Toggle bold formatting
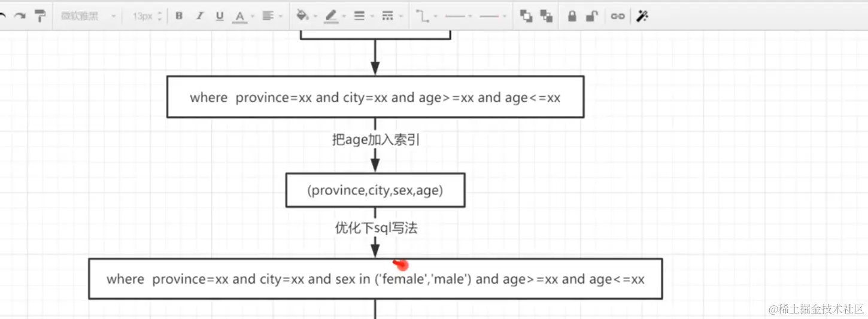The image size is (868, 319). pos(179,16)
